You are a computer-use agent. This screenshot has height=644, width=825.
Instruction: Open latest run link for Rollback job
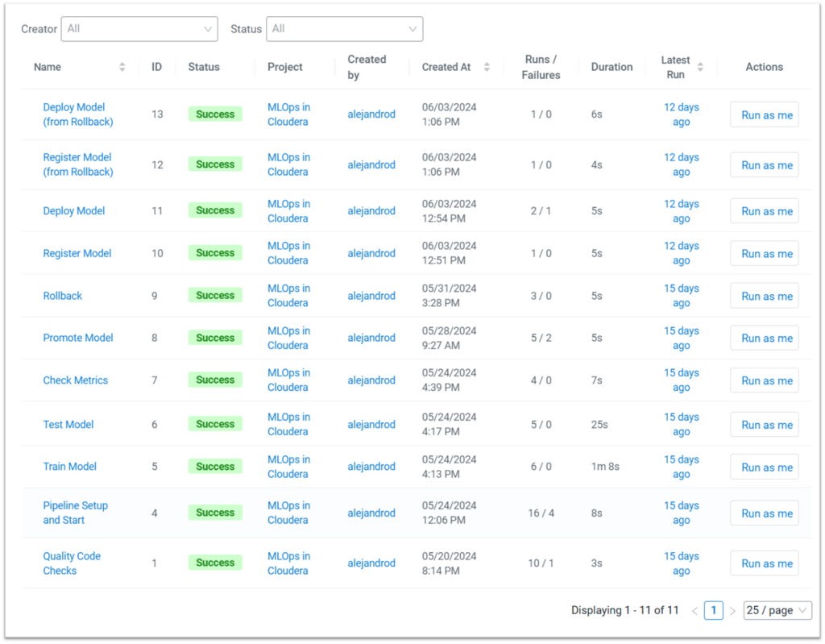click(x=682, y=296)
